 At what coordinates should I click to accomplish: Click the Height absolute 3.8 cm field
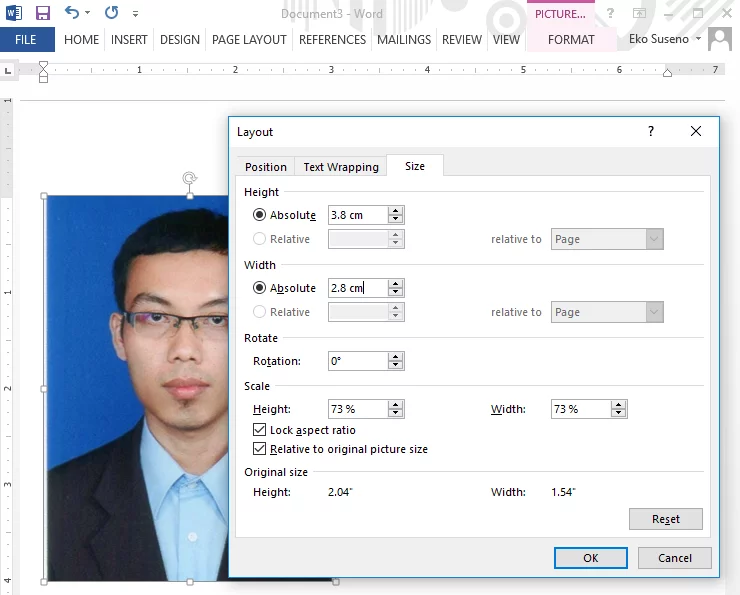pos(358,215)
